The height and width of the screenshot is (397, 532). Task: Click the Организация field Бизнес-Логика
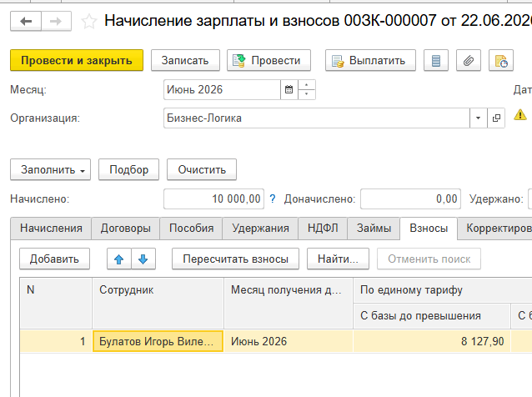pos(317,118)
